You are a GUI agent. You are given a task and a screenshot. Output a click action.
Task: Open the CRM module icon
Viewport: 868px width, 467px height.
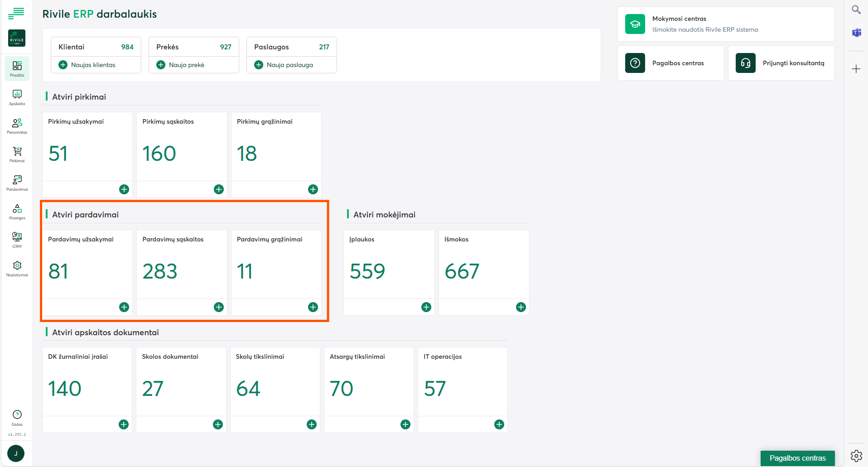17,240
